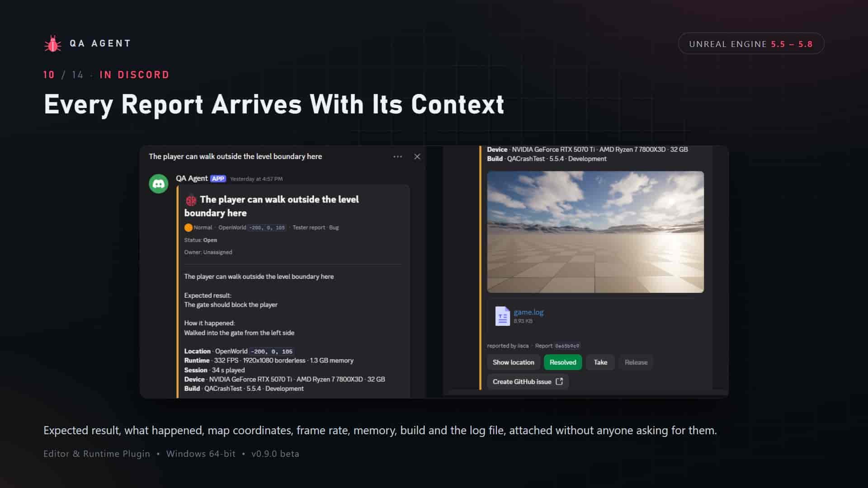The width and height of the screenshot is (868, 488).
Task: Click the Device line in the right panel
Action: coord(588,150)
